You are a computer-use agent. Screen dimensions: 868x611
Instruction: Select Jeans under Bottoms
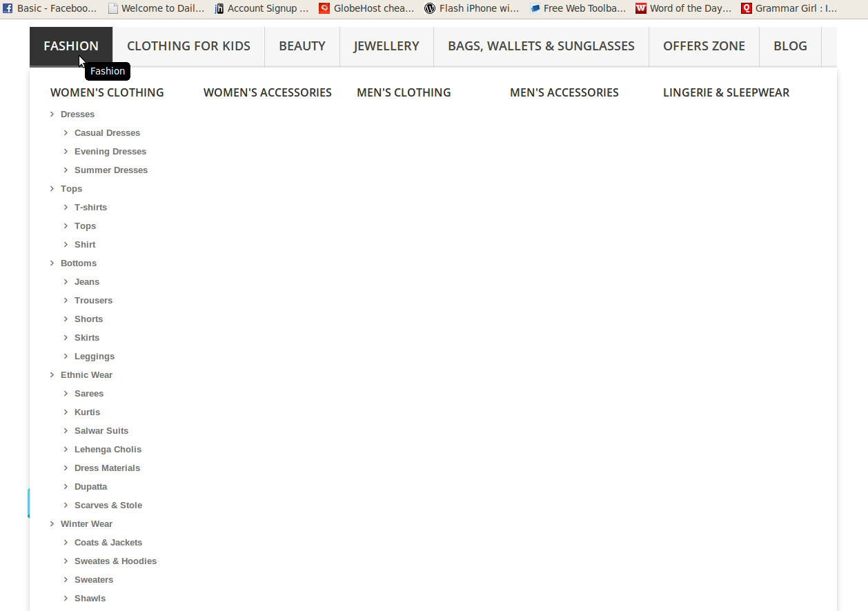click(87, 282)
